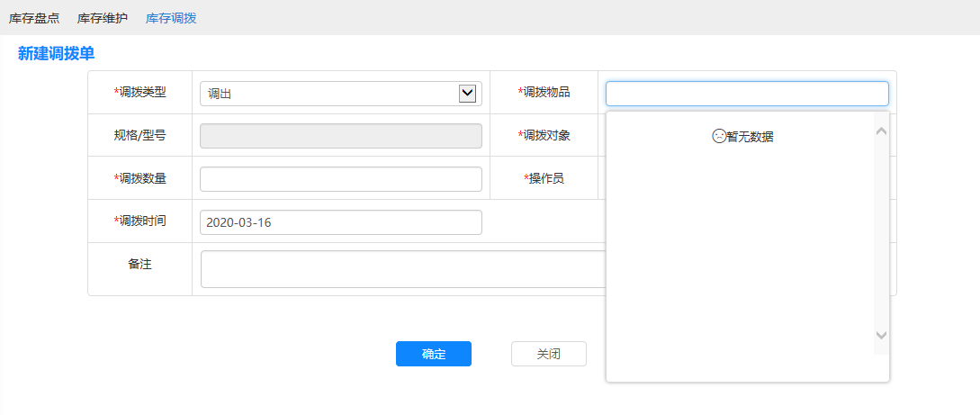Click the greyed-out 规格/型号 field
The height and width of the screenshot is (415, 980).
point(340,136)
